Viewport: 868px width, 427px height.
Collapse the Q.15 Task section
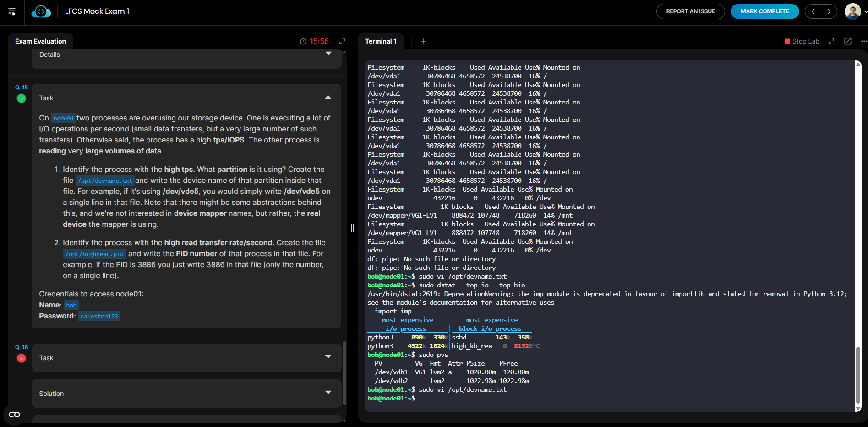point(328,98)
